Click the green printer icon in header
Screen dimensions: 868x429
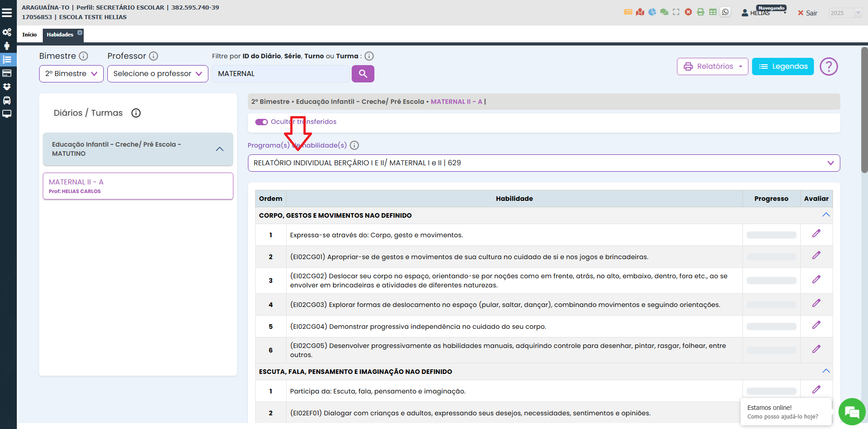pyautogui.click(x=701, y=12)
